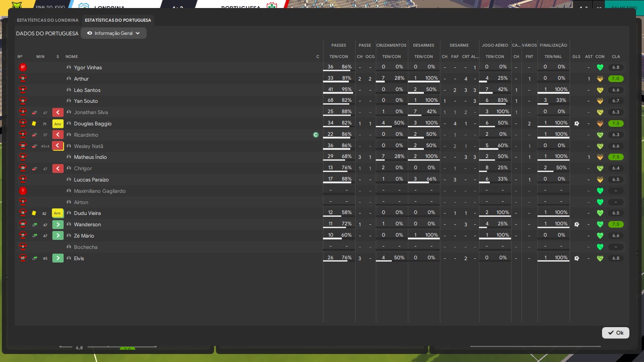Click Arthur's 7.0 rating badge

point(616,79)
